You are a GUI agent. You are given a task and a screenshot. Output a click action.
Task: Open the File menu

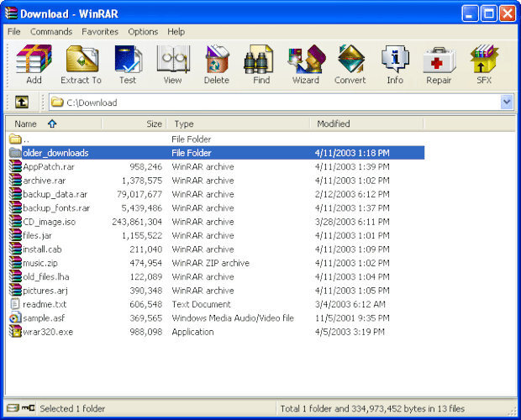tap(13, 32)
